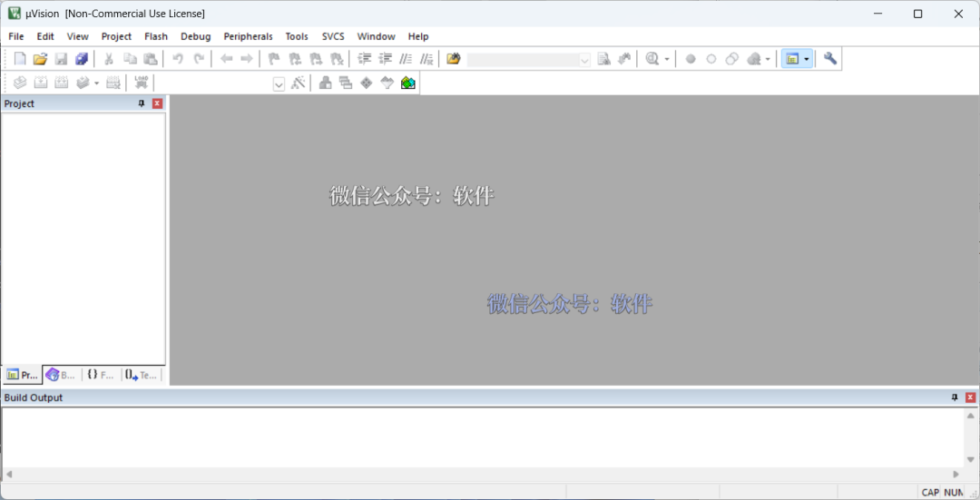Open dropdown arrow beside debug magnifier
This screenshot has height=500, width=980.
pyautogui.click(x=667, y=59)
